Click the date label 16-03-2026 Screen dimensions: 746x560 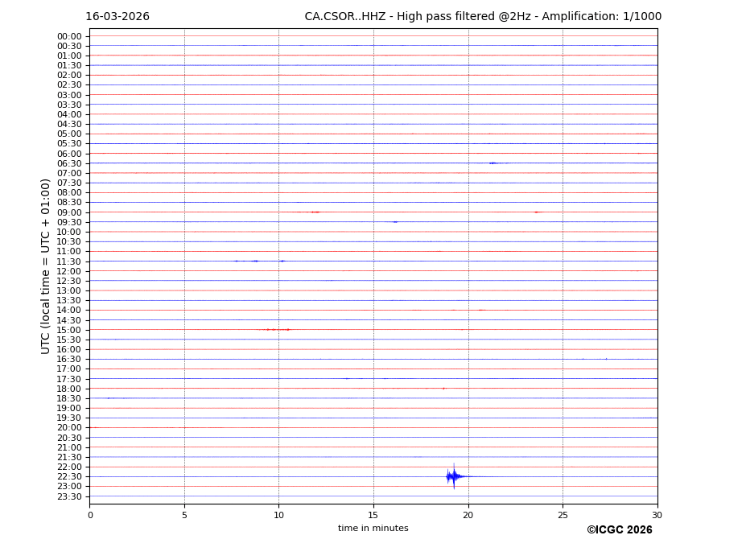tap(117, 17)
